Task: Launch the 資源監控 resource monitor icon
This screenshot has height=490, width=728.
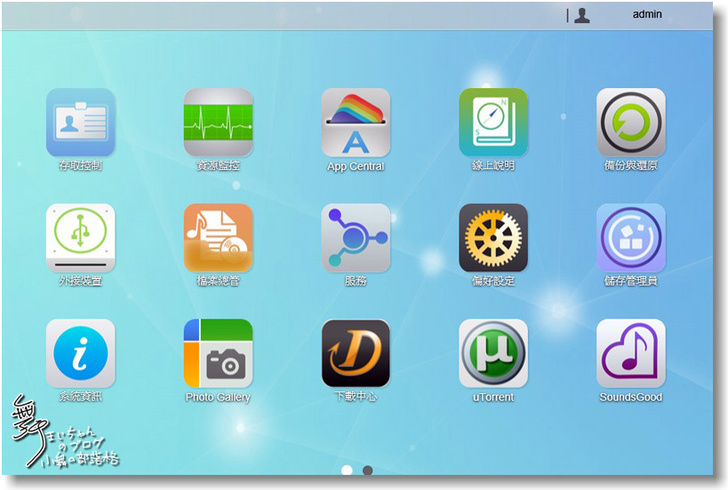Action: click(x=218, y=122)
